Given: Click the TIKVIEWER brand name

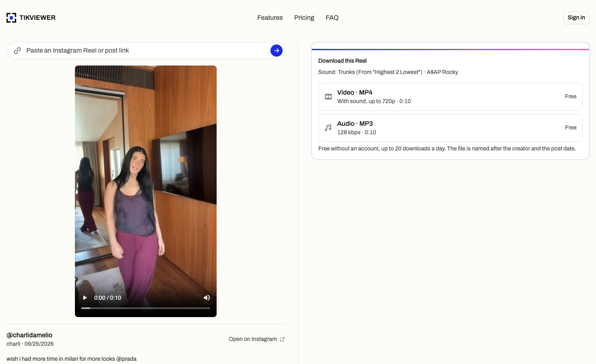Looking at the screenshot, I should coord(38,18).
